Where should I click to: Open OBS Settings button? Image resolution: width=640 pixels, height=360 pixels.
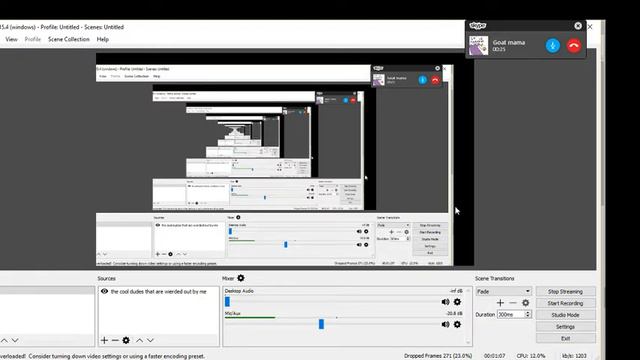[x=565, y=327]
